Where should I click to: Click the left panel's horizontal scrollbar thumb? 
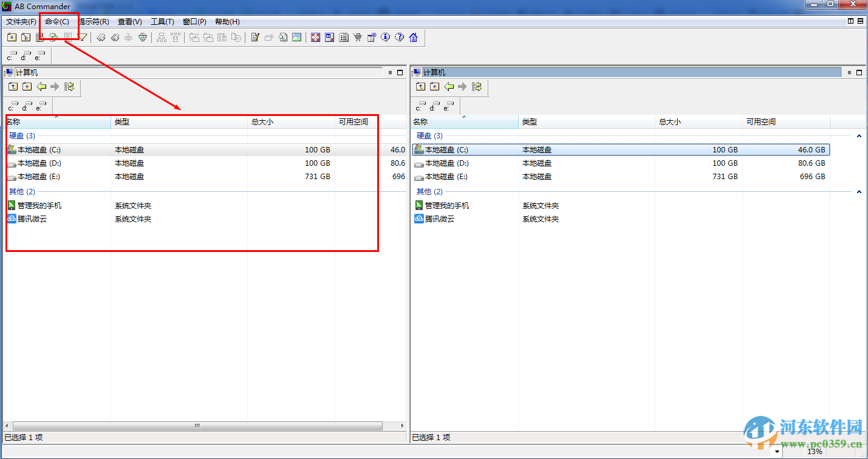click(x=197, y=426)
